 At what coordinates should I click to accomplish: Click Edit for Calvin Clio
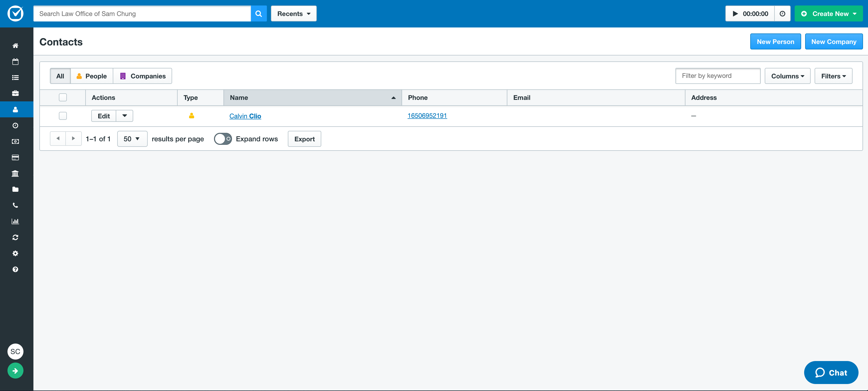click(x=104, y=116)
